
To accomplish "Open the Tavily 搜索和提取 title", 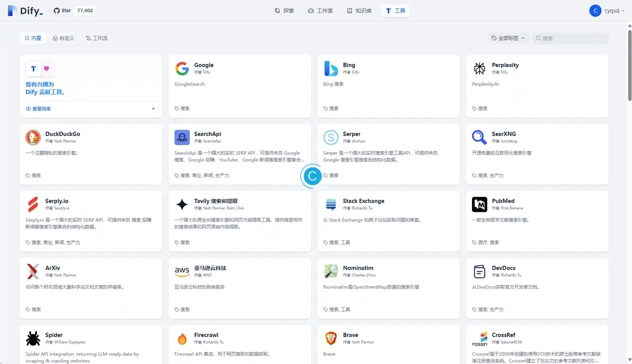I will click(x=216, y=201).
